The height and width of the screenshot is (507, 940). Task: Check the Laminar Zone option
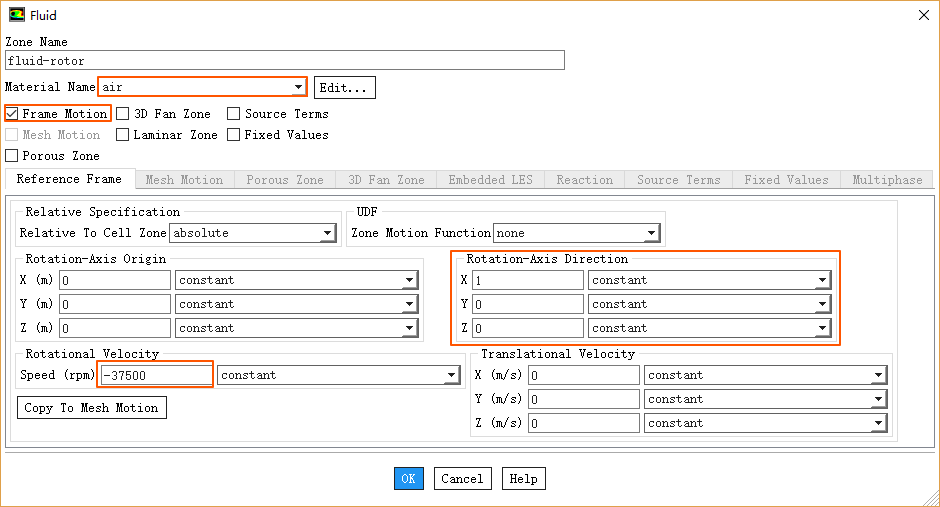pos(123,135)
